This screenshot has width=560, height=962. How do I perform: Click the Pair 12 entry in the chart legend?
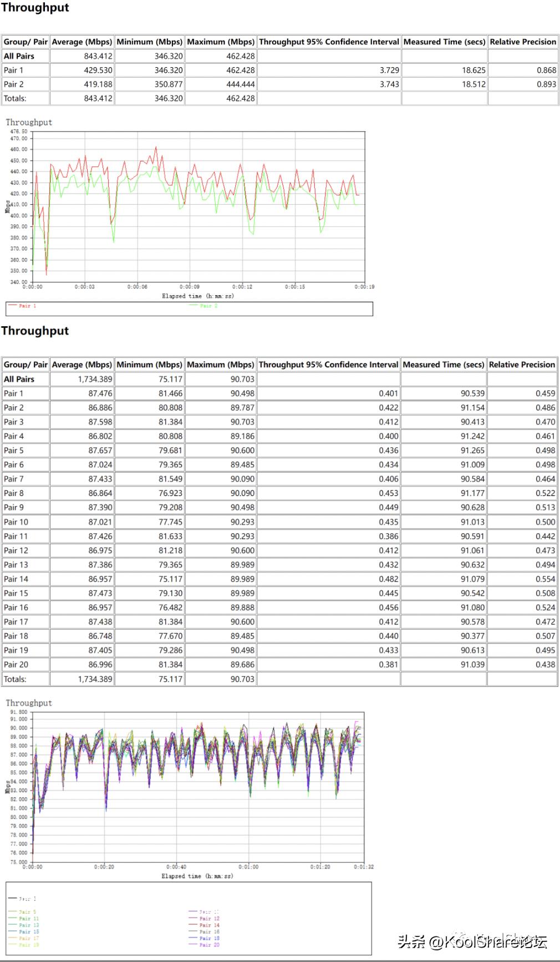click(205, 919)
